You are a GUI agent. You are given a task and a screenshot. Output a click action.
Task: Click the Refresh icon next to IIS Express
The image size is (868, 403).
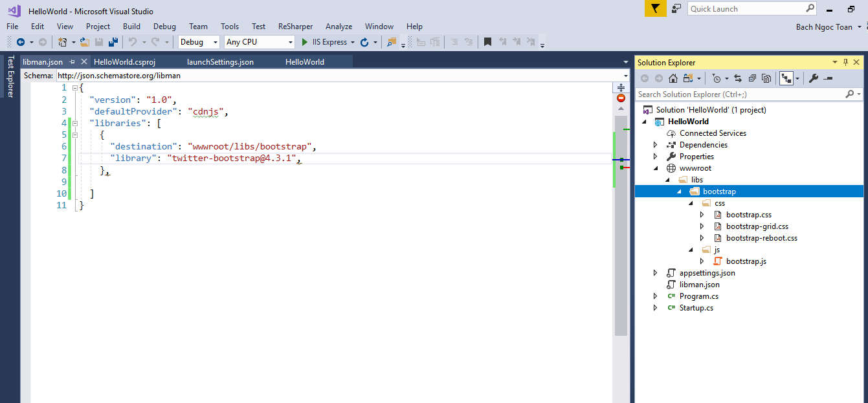[x=364, y=41]
